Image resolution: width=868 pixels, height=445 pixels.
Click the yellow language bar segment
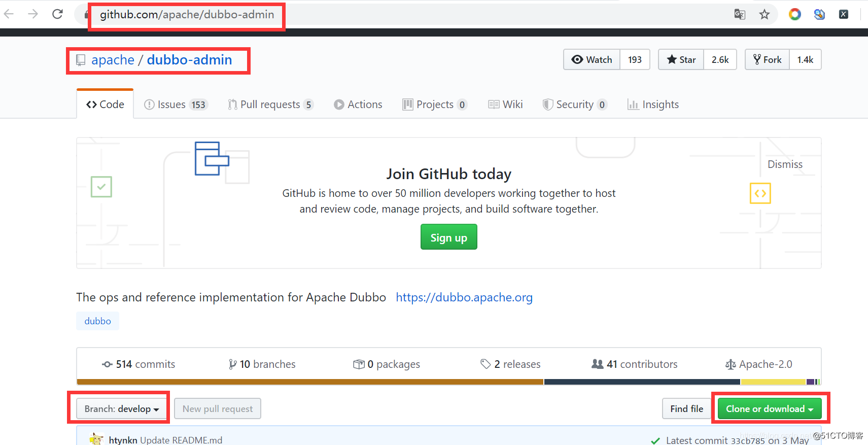tap(773, 382)
